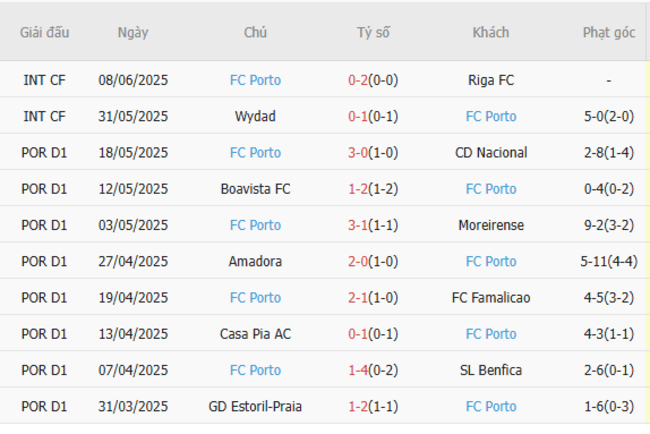Select the GD Estoril-Praia team name

[255, 406]
